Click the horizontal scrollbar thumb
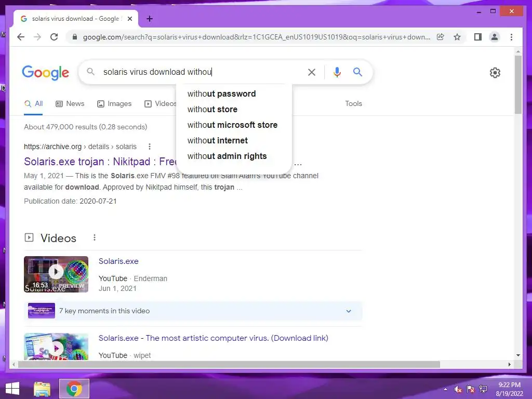Viewport: 532px width, 399px height. click(x=229, y=364)
